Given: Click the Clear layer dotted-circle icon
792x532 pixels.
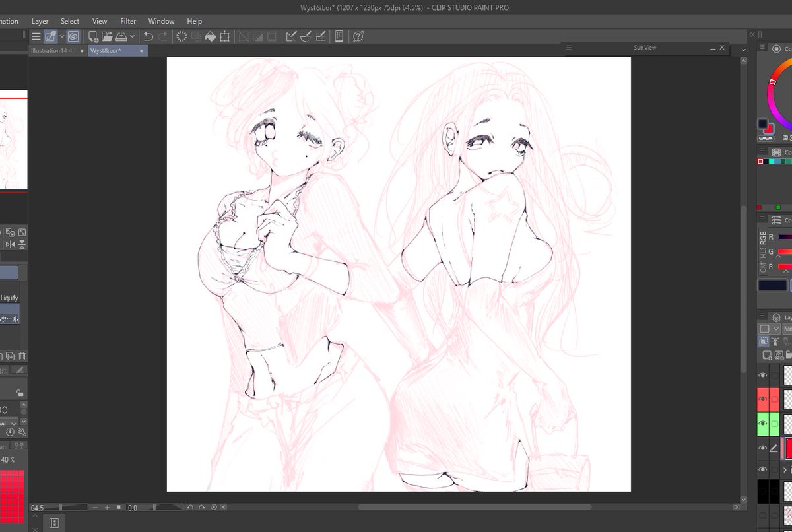Looking at the screenshot, I should 181,36.
